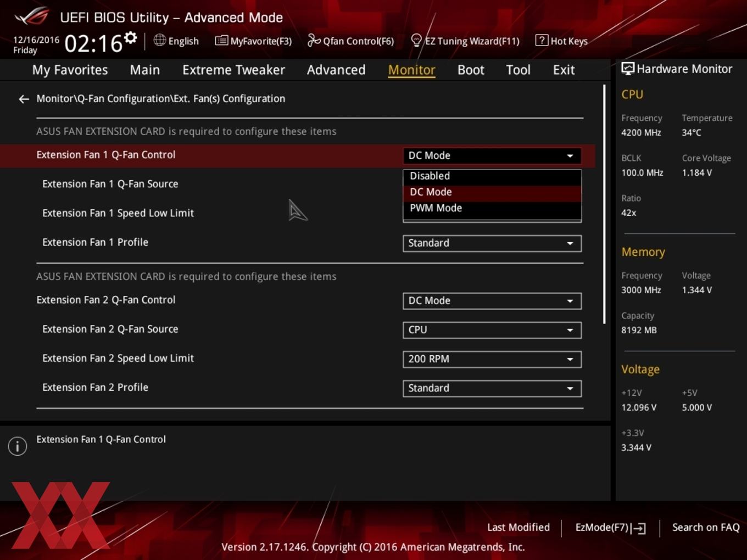Screen dimensions: 747x560
Task: Click the EzMode exit arrow icon
Action: click(638, 528)
